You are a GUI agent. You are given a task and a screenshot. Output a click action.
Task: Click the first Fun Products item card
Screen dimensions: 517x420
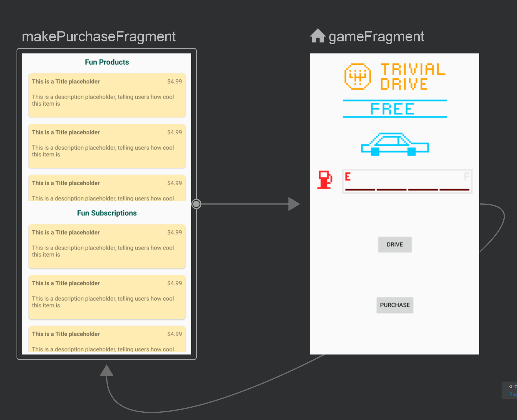tap(107, 95)
